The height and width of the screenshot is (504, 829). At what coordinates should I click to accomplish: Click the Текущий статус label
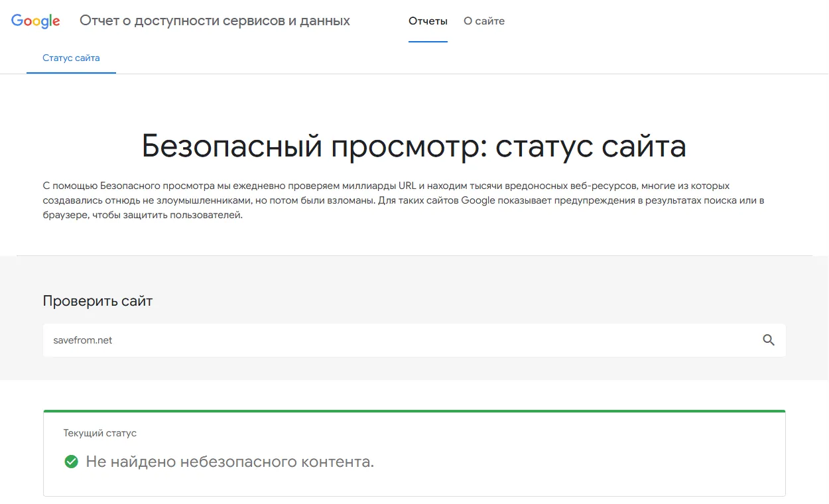pyautogui.click(x=100, y=433)
